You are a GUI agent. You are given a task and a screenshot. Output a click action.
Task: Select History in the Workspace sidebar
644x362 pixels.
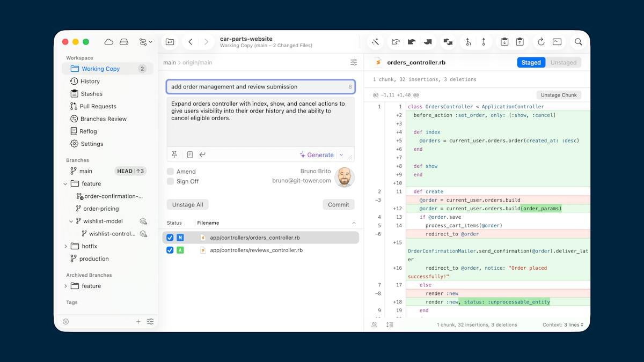click(x=90, y=82)
